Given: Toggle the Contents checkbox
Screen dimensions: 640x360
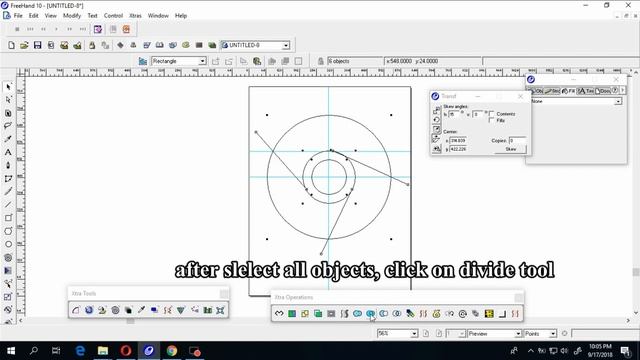Looking at the screenshot, I should click(491, 114).
